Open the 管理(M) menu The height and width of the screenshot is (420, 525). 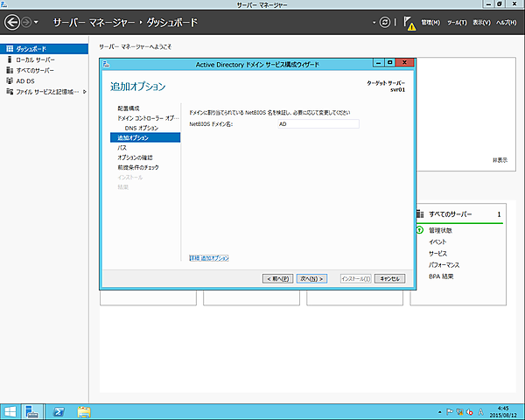click(x=430, y=22)
